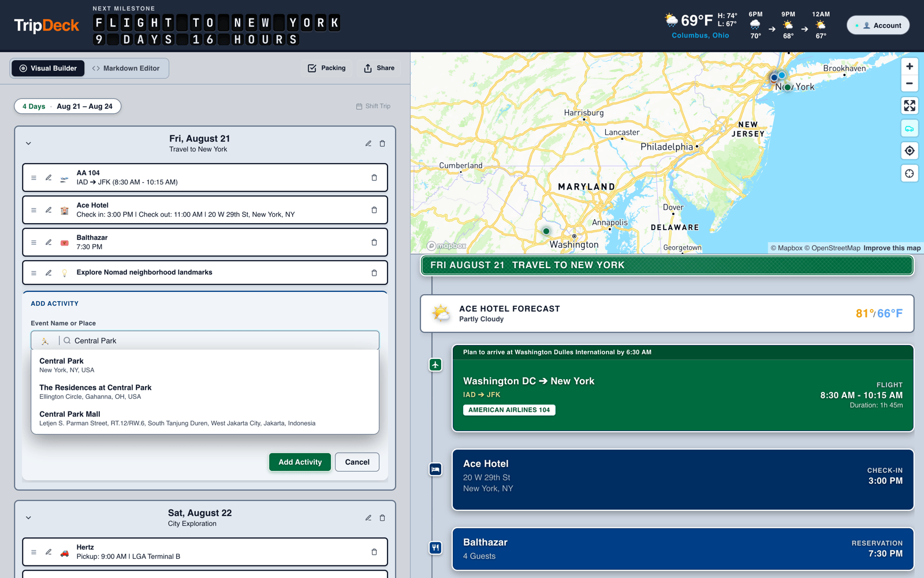Open the Washington DC to New York flight card

tap(683, 388)
